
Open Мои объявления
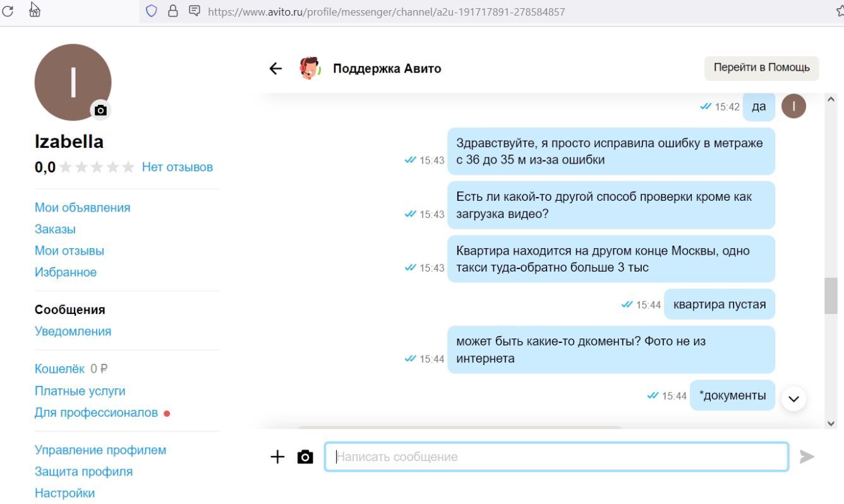click(x=83, y=208)
